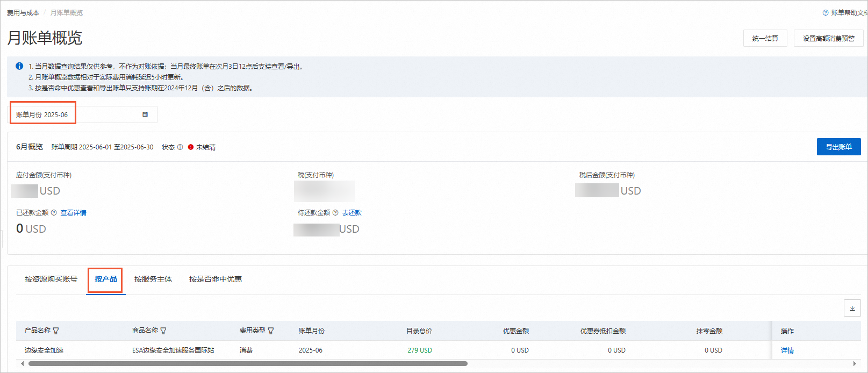Click the 2025-06 billing month table cell
868x373 pixels.
click(x=311, y=350)
